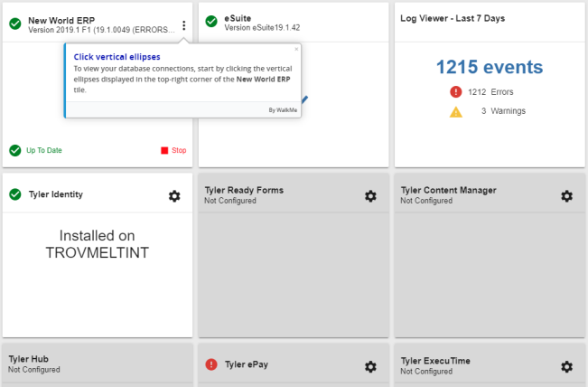Click the yellow Warnings triangle icon

[x=456, y=112]
